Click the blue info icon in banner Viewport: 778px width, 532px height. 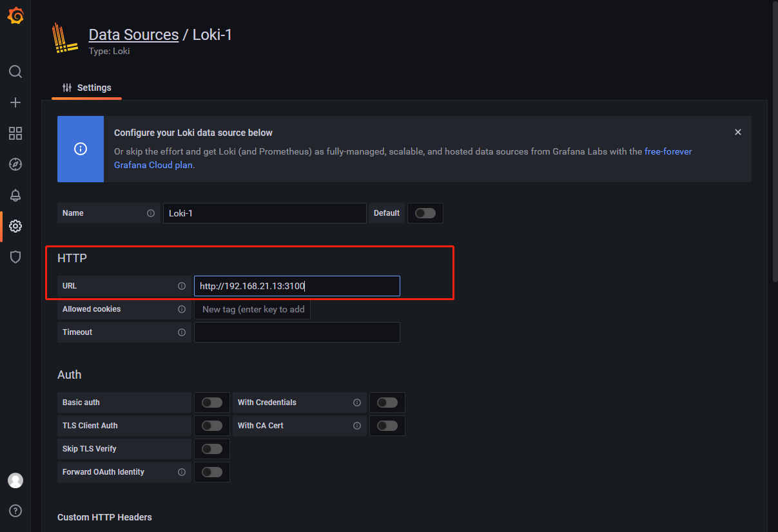click(x=81, y=149)
